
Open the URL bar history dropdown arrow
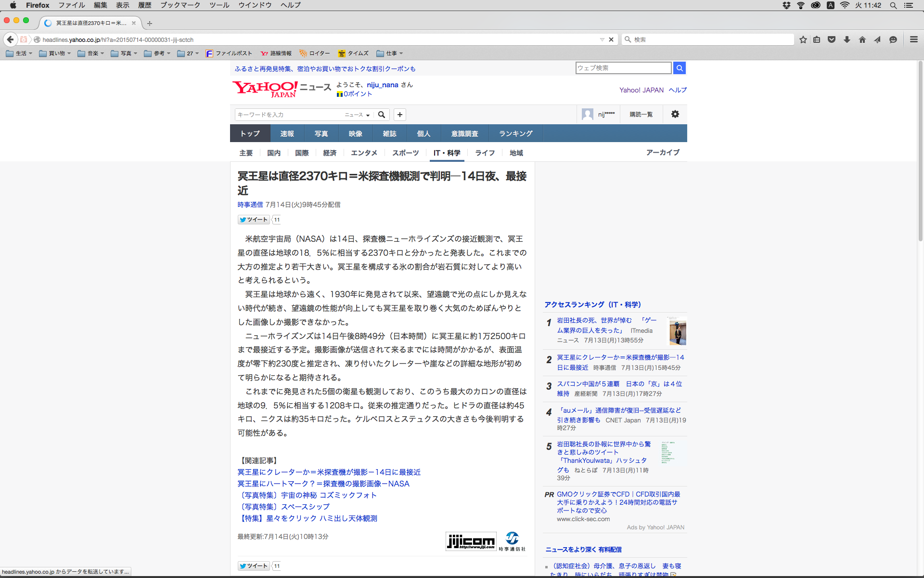pyautogui.click(x=602, y=39)
